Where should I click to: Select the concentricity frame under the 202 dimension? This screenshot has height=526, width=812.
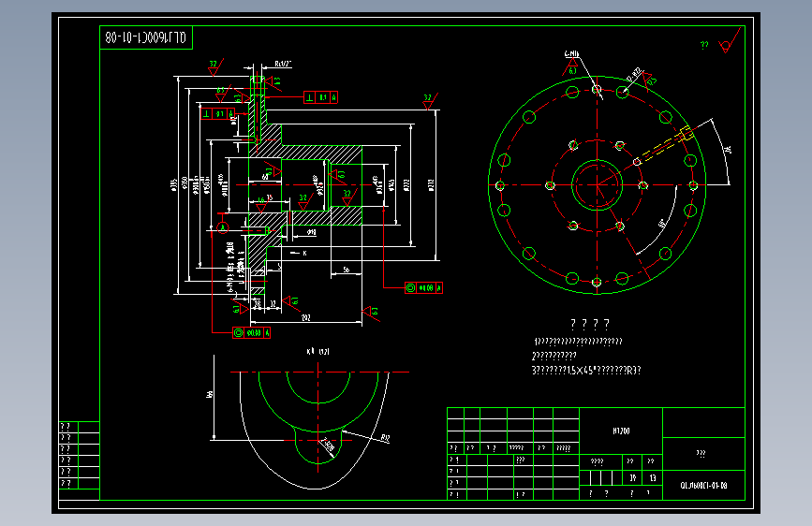(252, 333)
